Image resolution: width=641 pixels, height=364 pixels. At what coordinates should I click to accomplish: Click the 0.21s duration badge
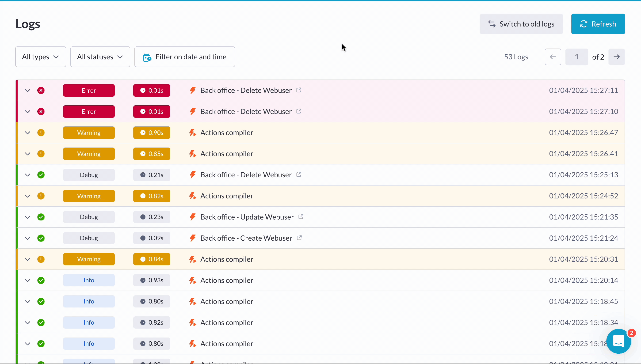pos(152,175)
